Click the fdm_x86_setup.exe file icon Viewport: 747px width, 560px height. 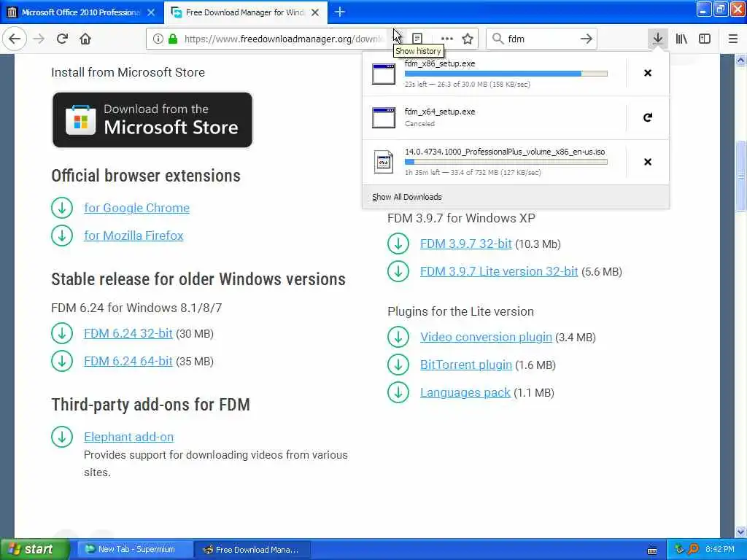[x=384, y=74]
